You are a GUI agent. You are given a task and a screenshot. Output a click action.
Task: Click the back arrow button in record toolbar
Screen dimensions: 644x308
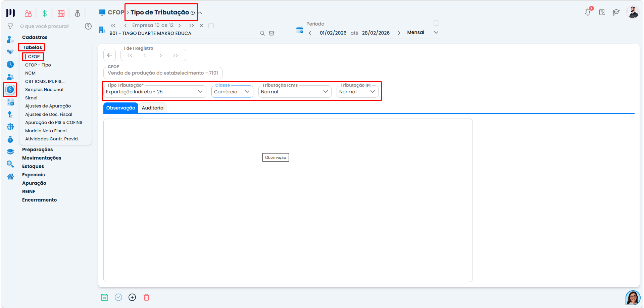[110, 55]
